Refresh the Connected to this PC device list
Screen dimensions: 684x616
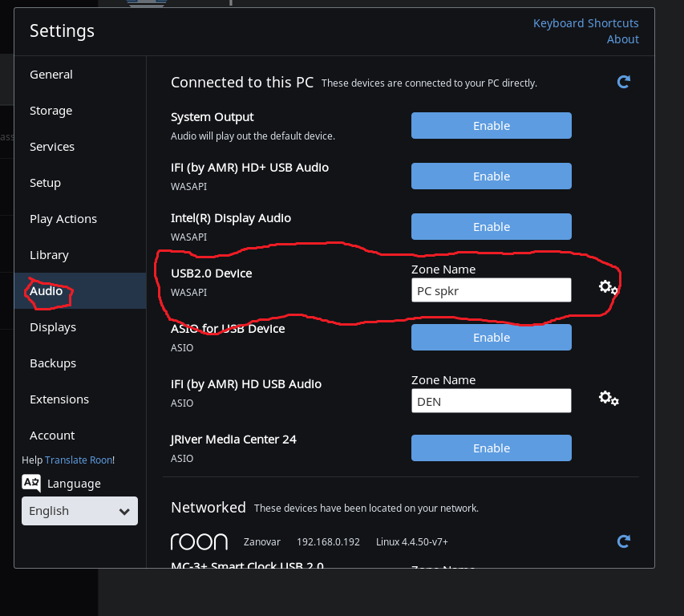click(624, 82)
